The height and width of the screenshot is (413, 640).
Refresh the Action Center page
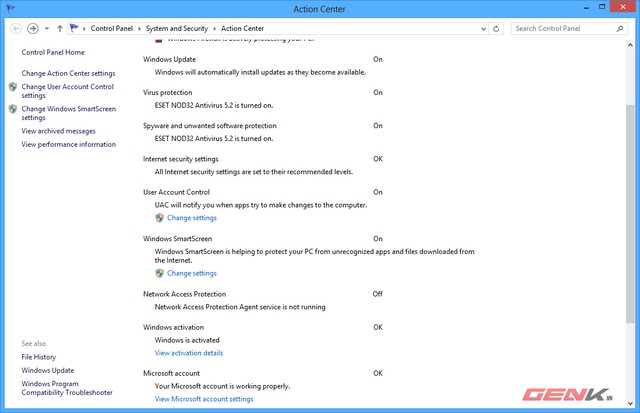[x=496, y=29]
